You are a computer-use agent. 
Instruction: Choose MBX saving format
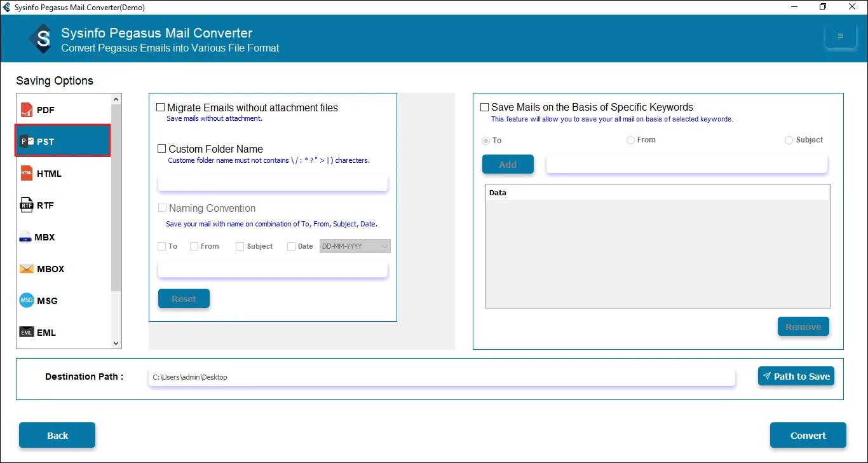[x=64, y=237]
